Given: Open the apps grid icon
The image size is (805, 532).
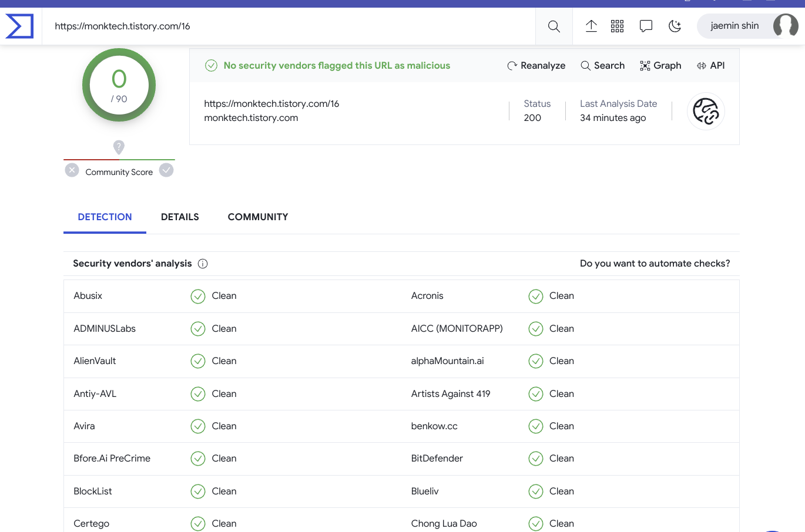Looking at the screenshot, I should (x=617, y=26).
